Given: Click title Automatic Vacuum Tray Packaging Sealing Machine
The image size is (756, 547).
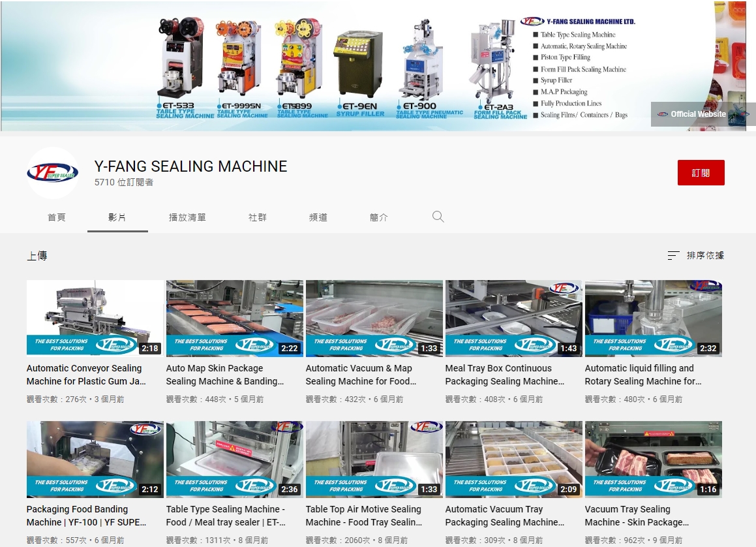Looking at the screenshot, I should (x=505, y=516).
